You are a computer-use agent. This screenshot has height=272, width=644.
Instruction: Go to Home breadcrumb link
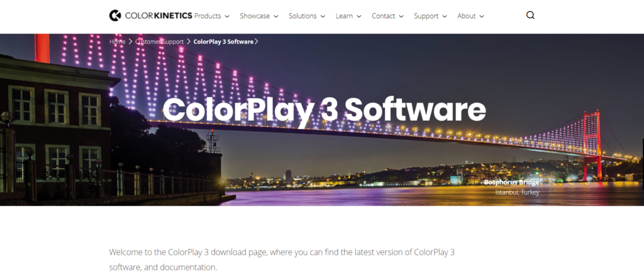pos(117,42)
